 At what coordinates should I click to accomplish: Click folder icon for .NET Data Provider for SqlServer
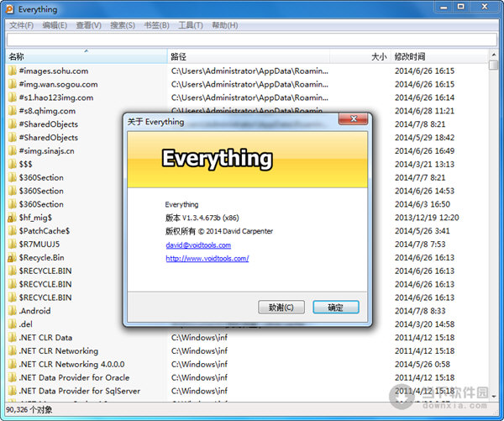13,391
